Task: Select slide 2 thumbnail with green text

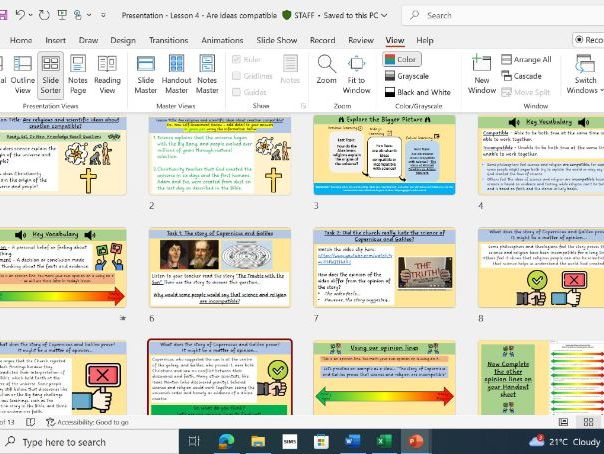Action: click(x=220, y=156)
